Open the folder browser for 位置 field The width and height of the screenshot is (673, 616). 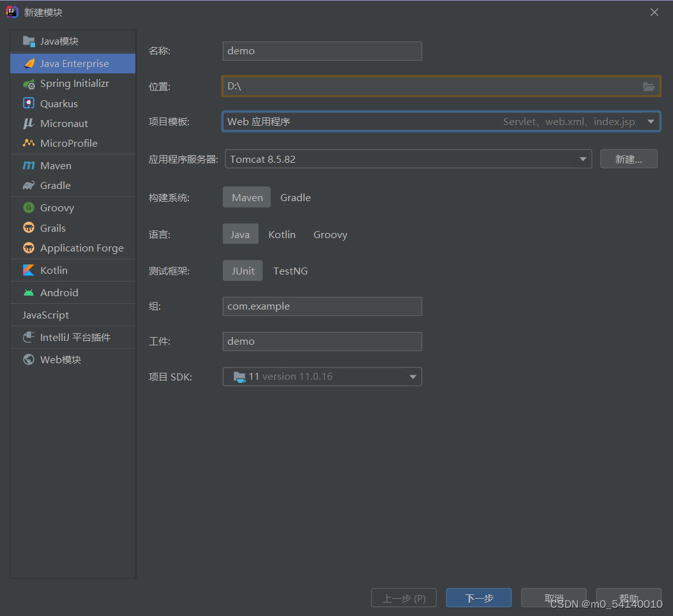coord(649,87)
